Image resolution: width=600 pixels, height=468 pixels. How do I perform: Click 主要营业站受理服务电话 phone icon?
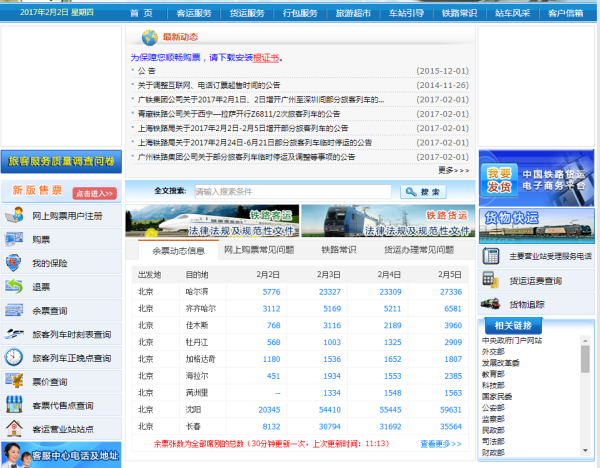pos(491,256)
